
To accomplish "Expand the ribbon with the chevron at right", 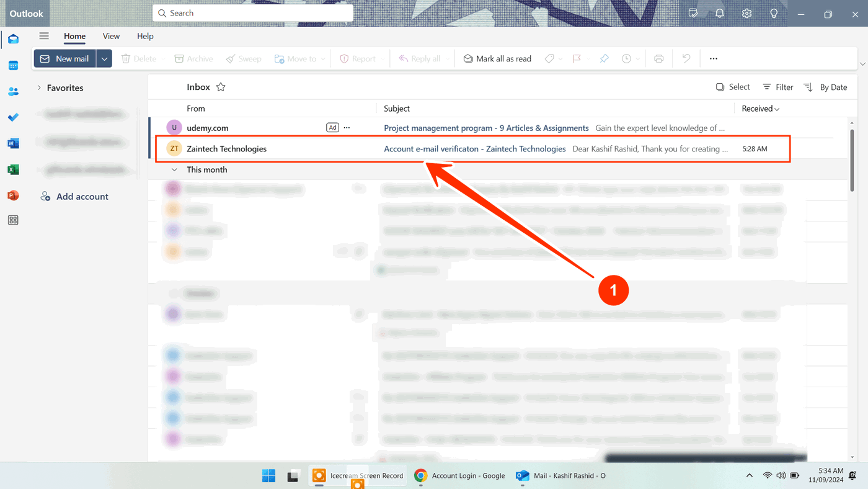I will pyautogui.click(x=862, y=64).
